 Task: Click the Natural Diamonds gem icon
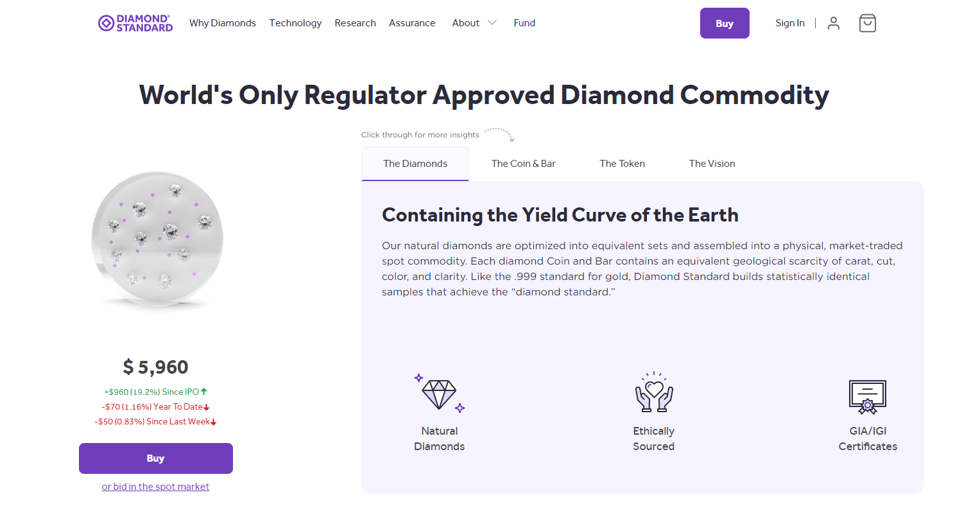(440, 393)
